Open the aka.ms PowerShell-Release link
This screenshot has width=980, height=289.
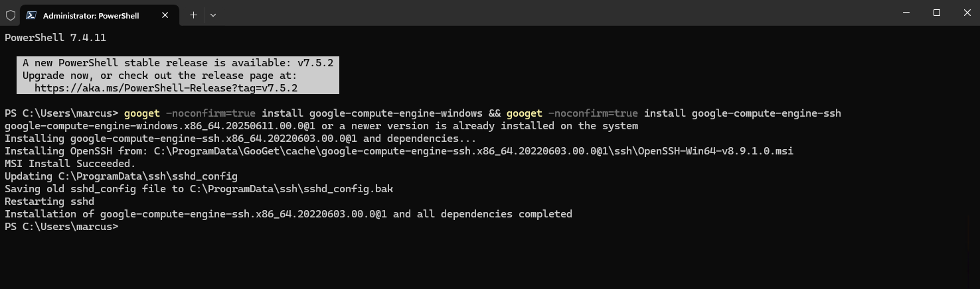[166, 88]
